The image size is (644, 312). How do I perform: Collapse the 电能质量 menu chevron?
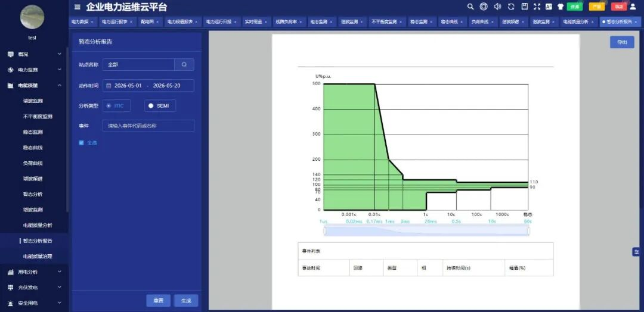tap(60, 85)
